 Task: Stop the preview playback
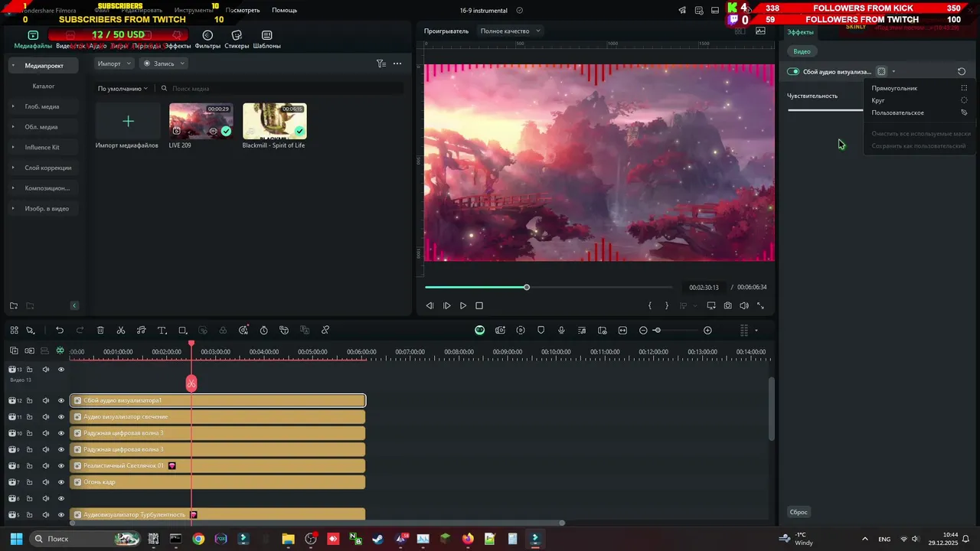coord(479,305)
